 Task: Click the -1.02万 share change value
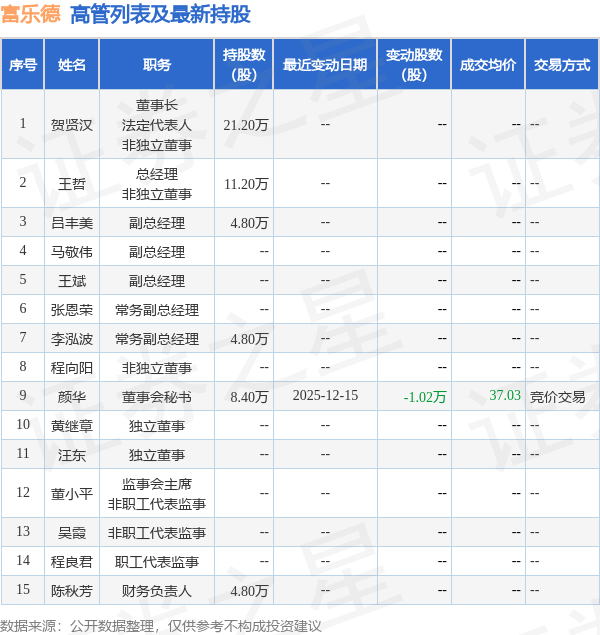[425, 397]
